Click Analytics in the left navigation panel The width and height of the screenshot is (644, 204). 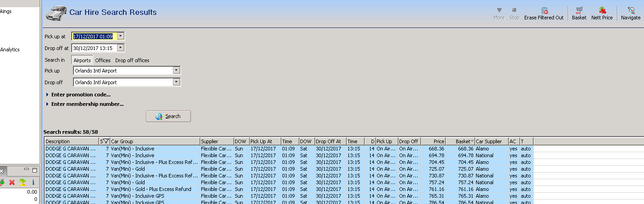[10, 50]
